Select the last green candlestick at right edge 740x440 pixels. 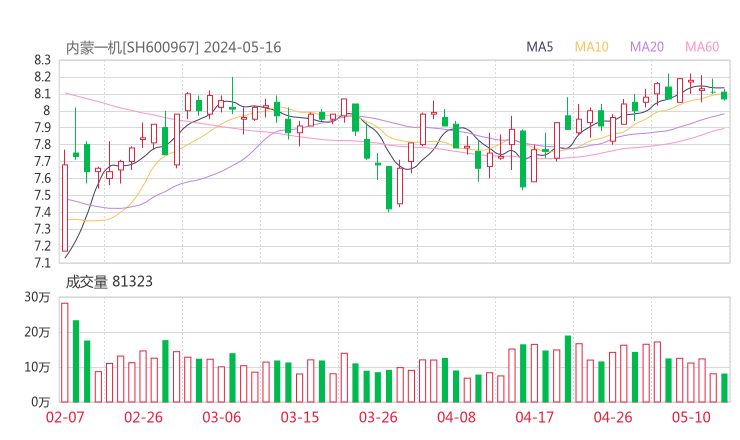click(724, 95)
